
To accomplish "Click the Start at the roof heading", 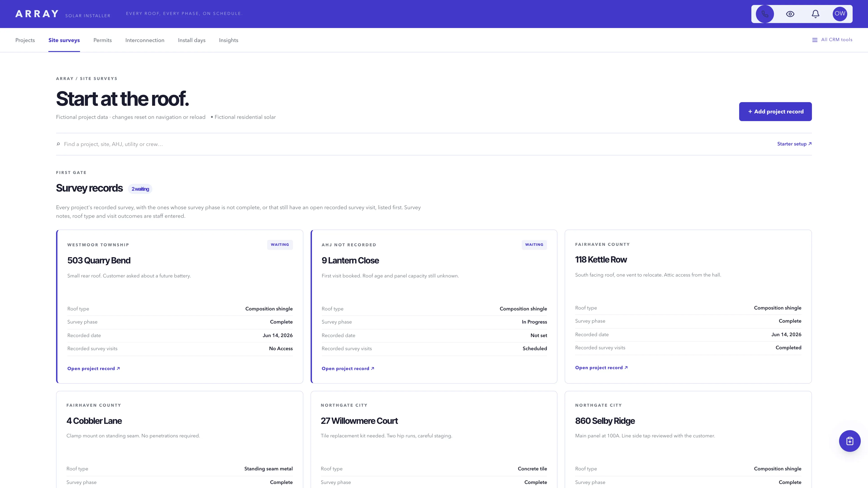I will [122, 99].
